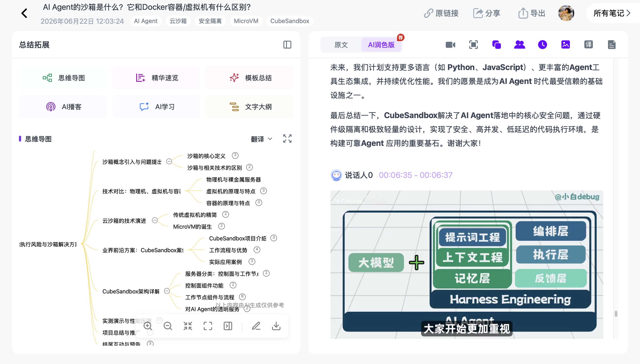The height and width of the screenshot is (364, 640).
Task: Open the 模板总结 template summary card
Action: tap(249, 78)
